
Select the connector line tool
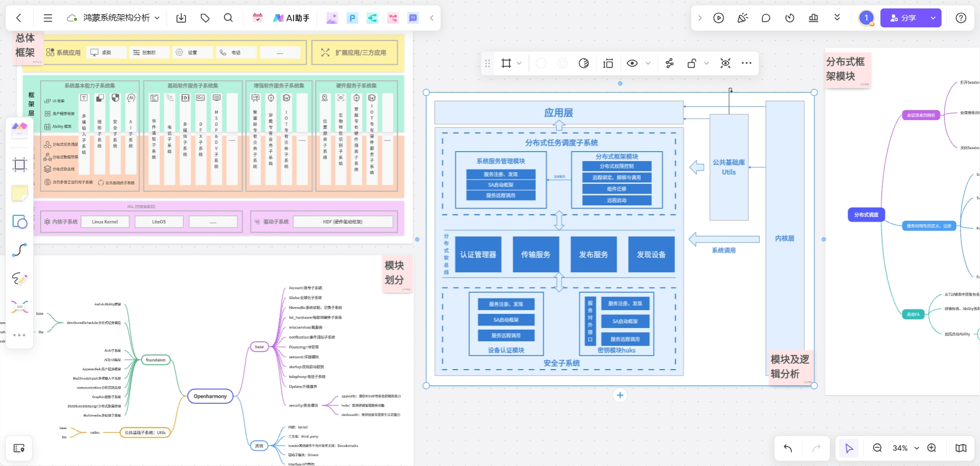coord(19,250)
